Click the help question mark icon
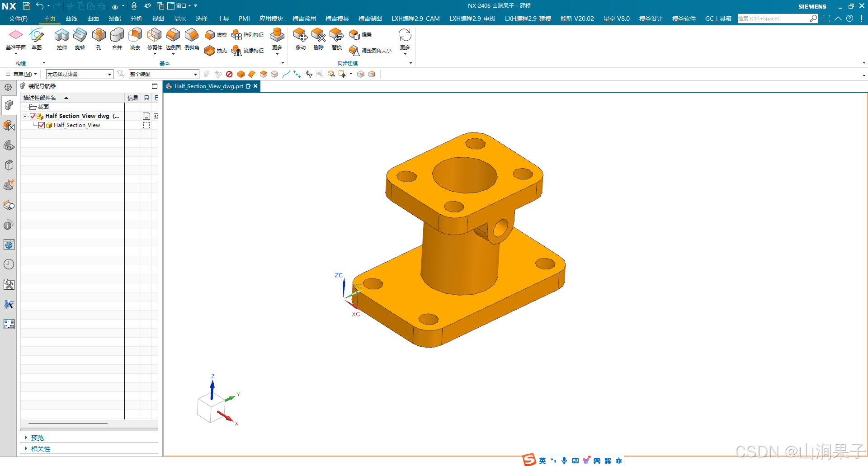 [x=850, y=19]
